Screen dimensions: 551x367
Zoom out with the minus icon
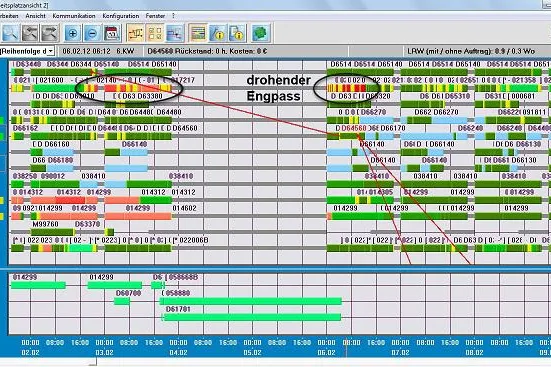[x=92, y=33]
